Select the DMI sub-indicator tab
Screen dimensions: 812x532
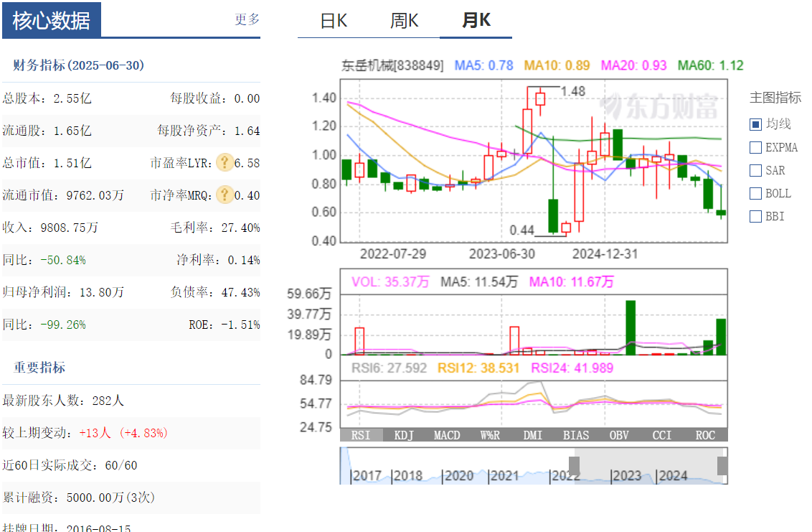(x=533, y=435)
